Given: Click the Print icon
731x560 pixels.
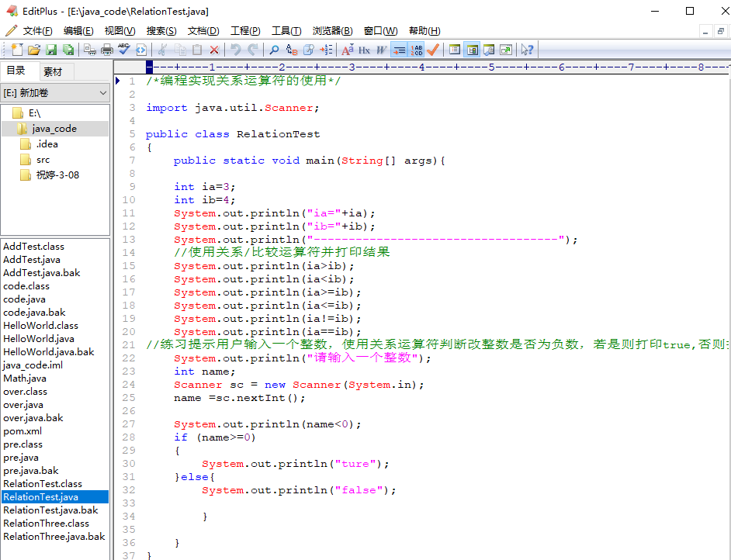Looking at the screenshot, I should 107,50.
